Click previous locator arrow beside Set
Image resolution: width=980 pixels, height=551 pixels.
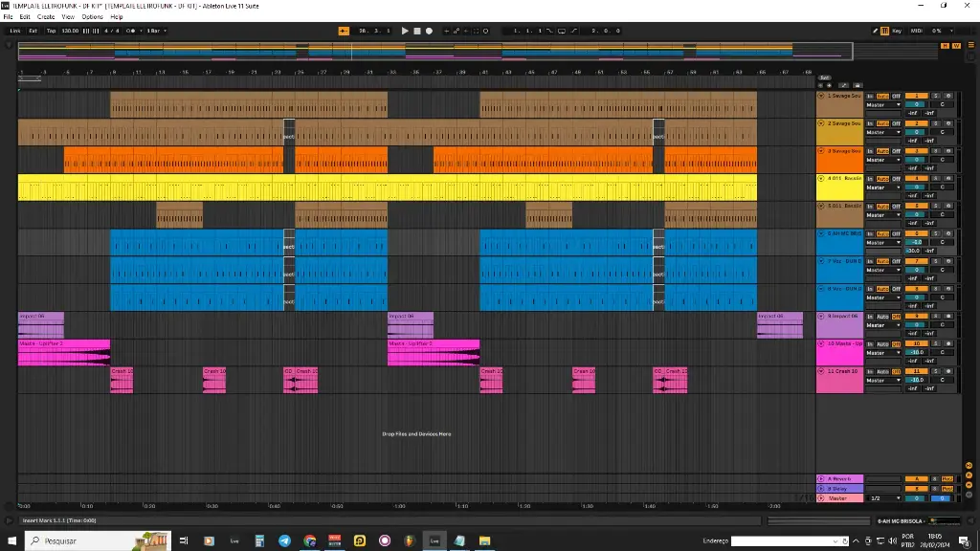click(x=820, y=85)
